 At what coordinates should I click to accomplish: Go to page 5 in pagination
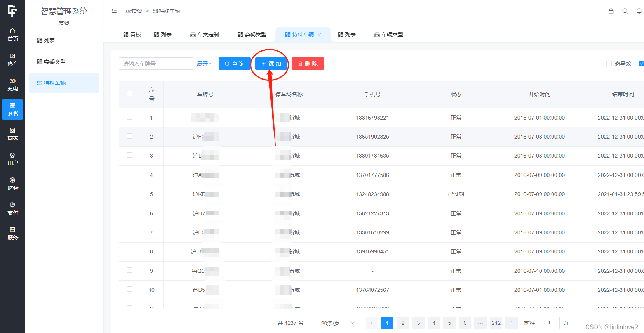449,323
